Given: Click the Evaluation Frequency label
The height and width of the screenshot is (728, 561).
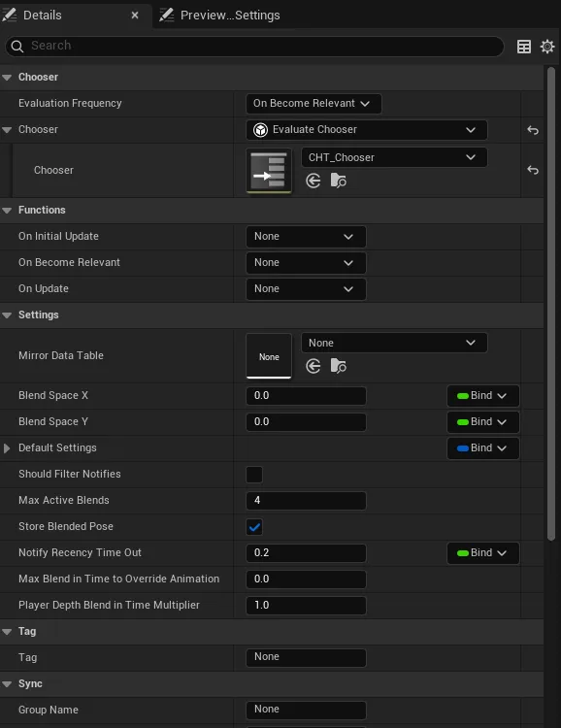Looking at the screenshot, I should [x=70, y=103].
